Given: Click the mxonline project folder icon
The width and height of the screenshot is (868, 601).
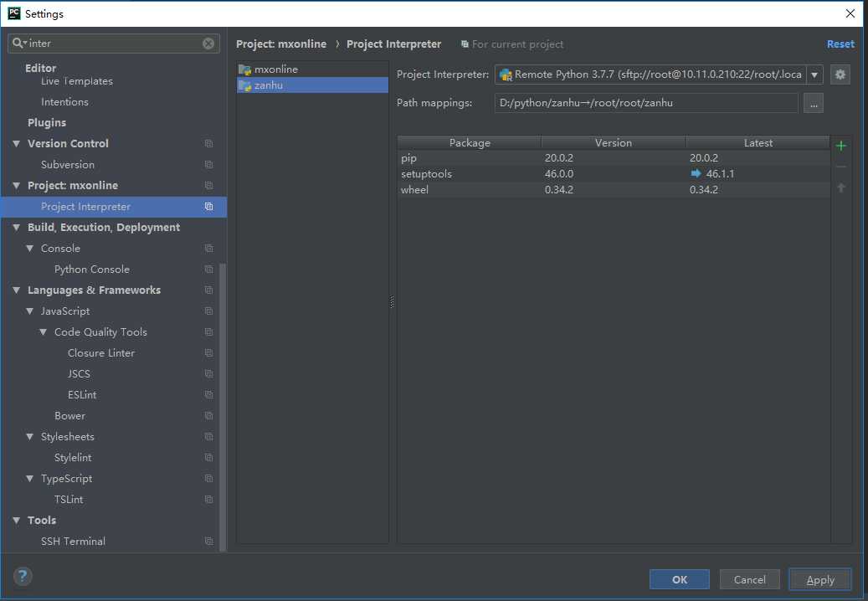Looking at the screenshot, I should pos(244,69).
